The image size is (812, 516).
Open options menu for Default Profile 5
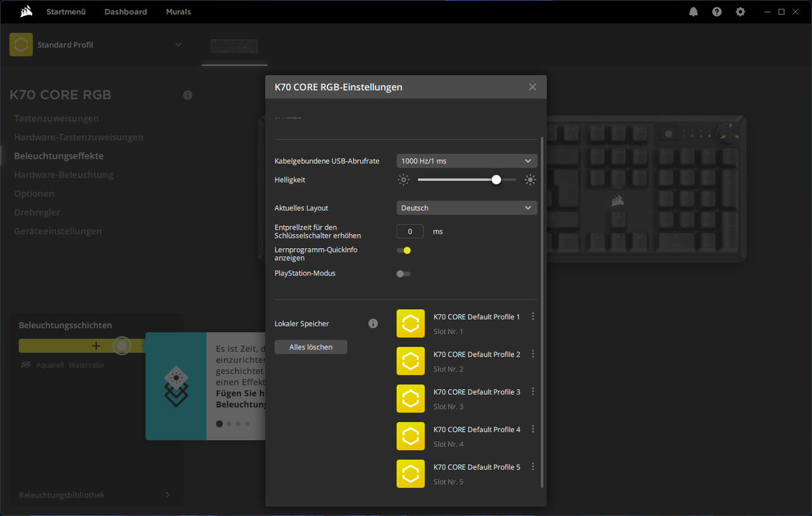pyautogui.click(x=533, y=466)
